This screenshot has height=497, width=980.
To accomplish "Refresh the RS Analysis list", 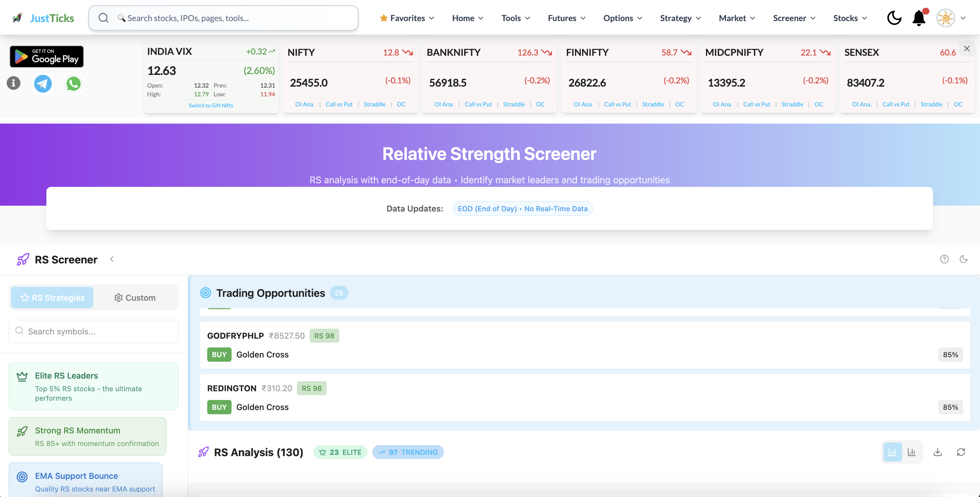I will click(961, 452).
